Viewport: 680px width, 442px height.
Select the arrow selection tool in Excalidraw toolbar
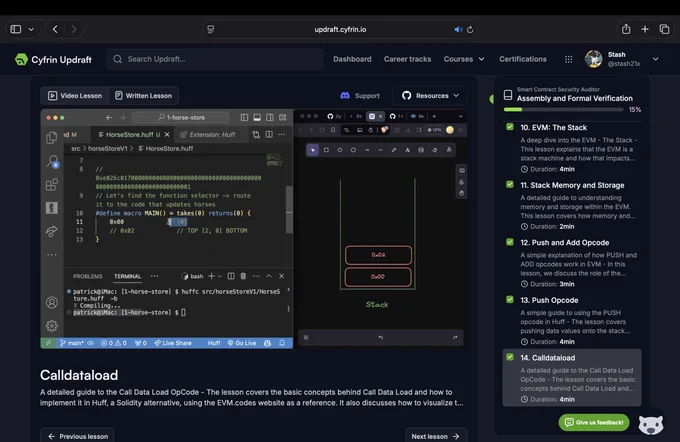pos(312,150)
